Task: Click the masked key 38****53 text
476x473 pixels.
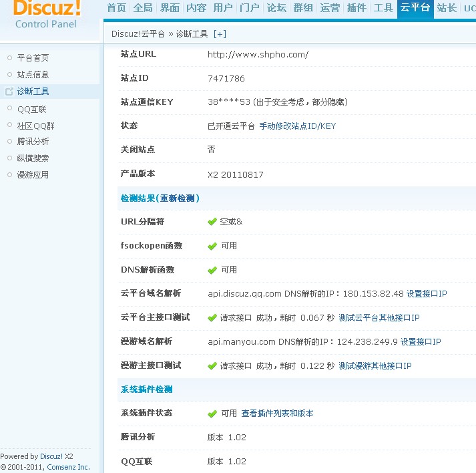Action: 229,102
